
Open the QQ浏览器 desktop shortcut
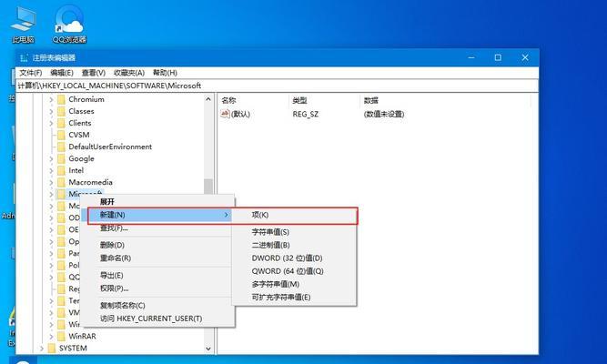coord(69,24)
